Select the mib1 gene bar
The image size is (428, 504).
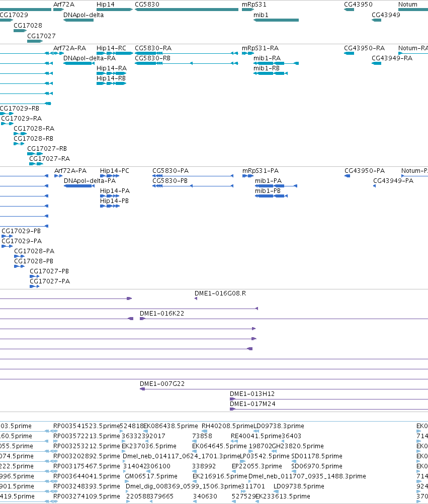click(x=276, y=20)
